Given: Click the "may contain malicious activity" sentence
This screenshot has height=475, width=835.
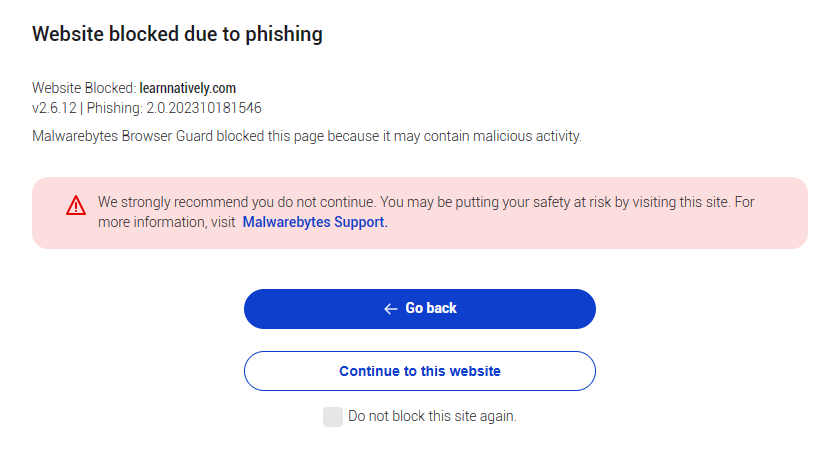Looking at the screenshot, I should point(482,135).
